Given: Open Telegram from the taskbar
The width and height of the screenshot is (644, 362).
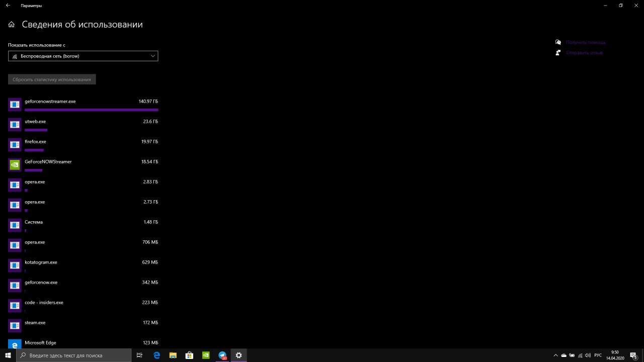Looking at the screenshot, I should [x=222, y=355].
